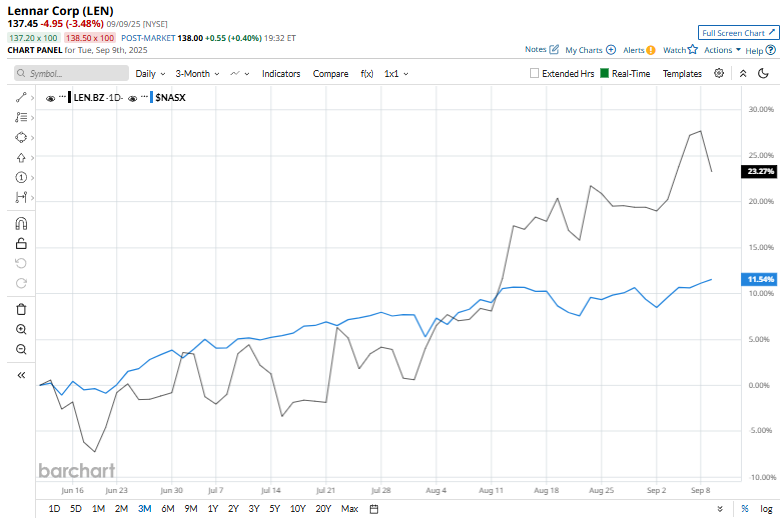Select the measure range tool
780x527 pixels.
pos(21,198)
